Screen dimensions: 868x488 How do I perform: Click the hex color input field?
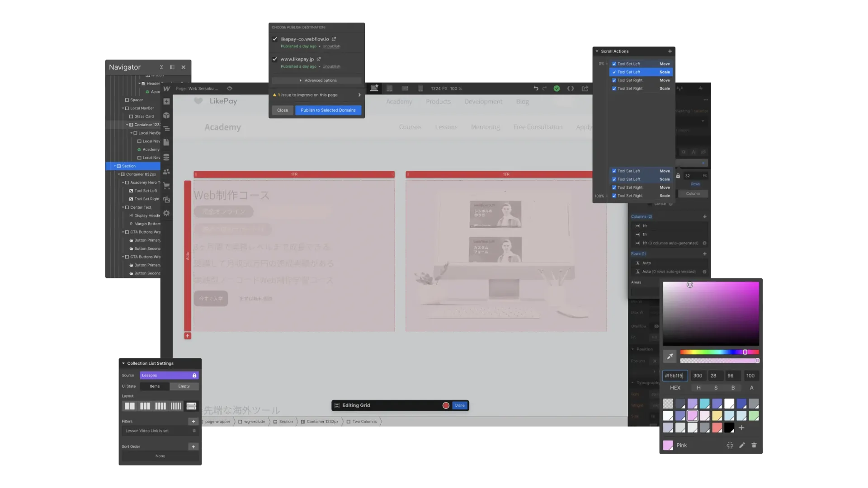click(x=675, y=375)
